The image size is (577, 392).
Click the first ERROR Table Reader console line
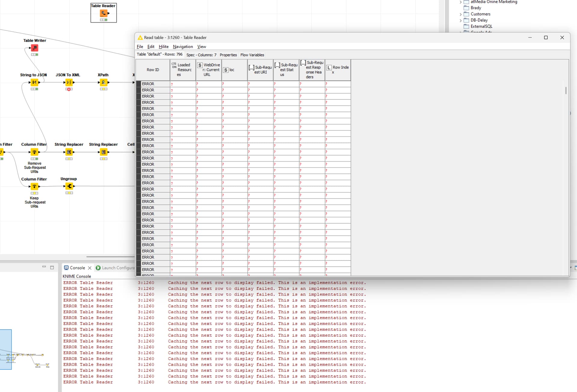tap(215, 283)
